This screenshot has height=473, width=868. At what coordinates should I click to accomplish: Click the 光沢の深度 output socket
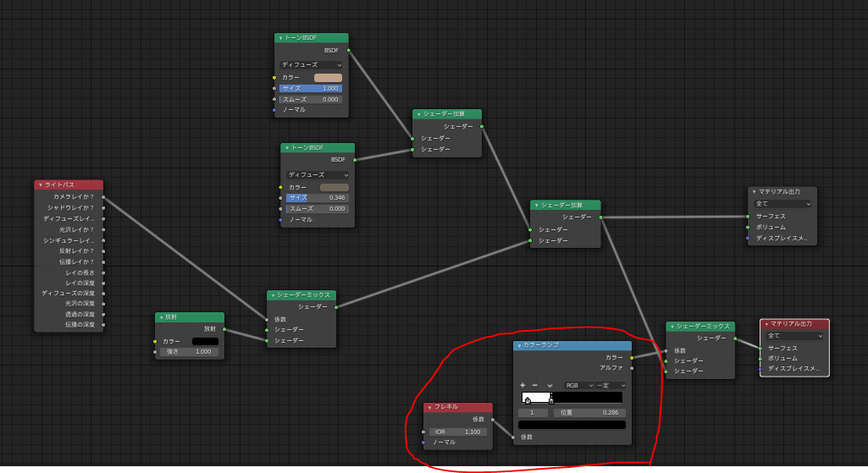pos(103,304)
